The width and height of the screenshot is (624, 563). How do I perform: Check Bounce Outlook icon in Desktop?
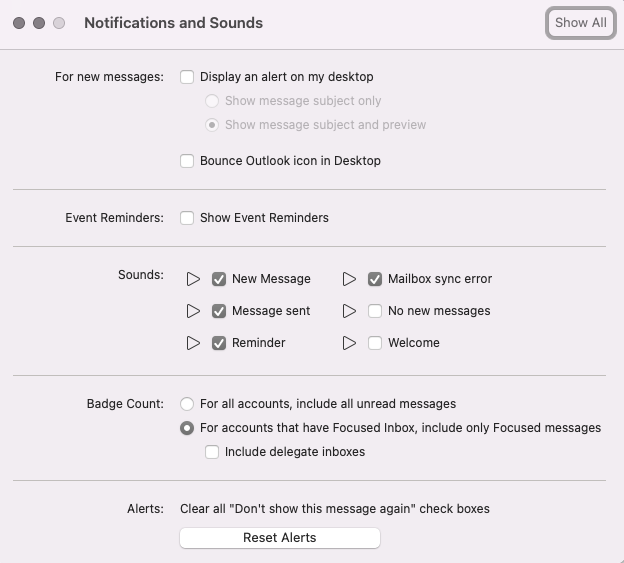tap(187, 161)
